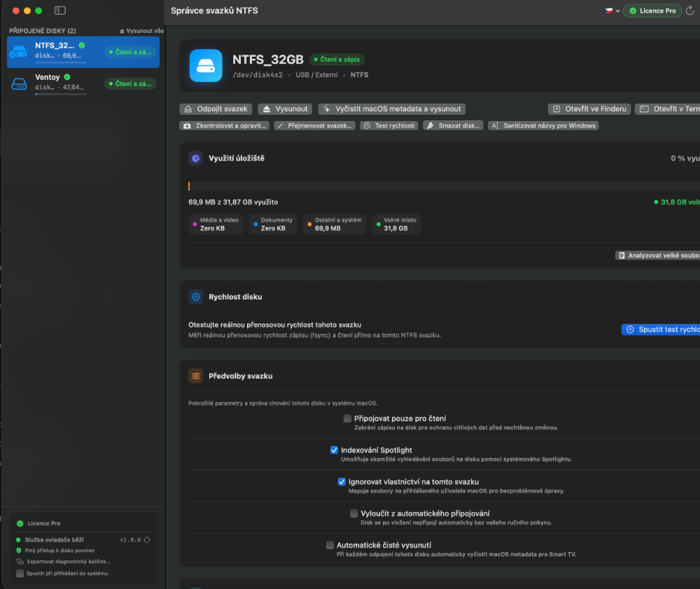The height and width of the screenshot is (589, 700).
Task: Click the /dev/disk4s2 device path text
Action: [258, 75]
